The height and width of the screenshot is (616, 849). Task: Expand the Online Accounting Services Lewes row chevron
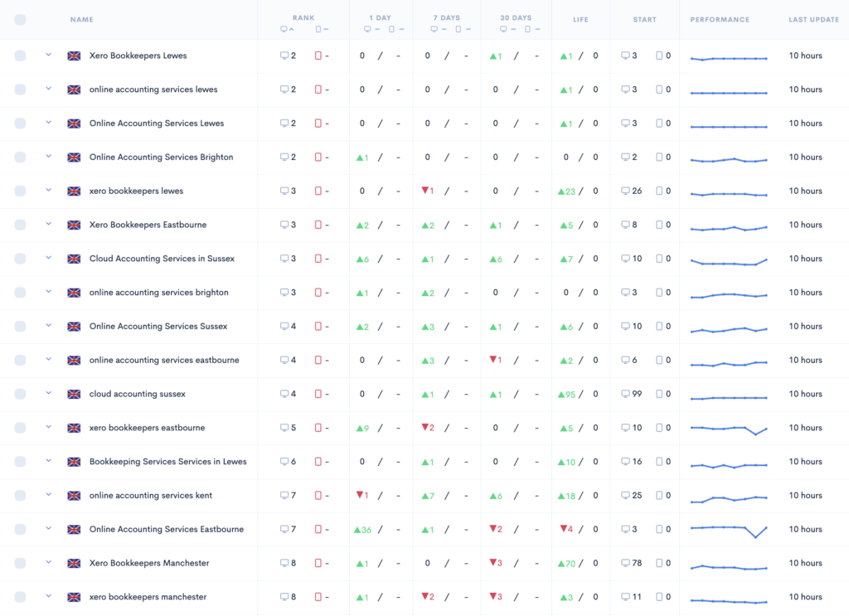(x=49, y=123)
